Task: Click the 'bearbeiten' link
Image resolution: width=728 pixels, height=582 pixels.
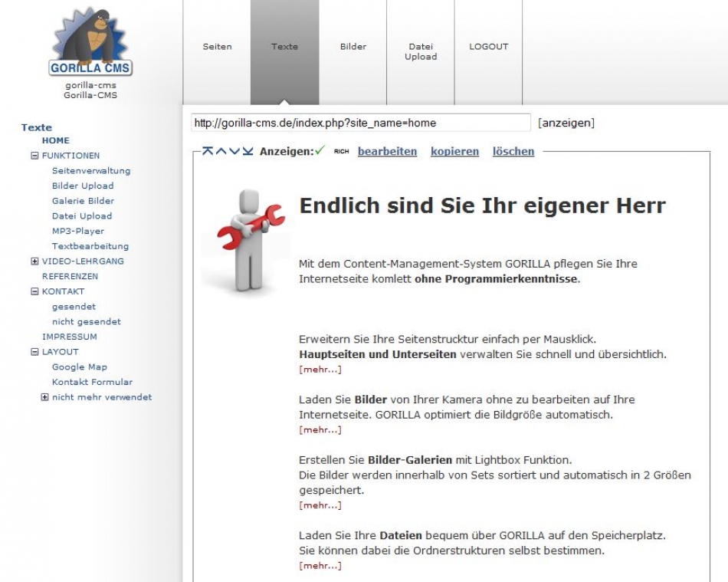Action: point(387,151)
